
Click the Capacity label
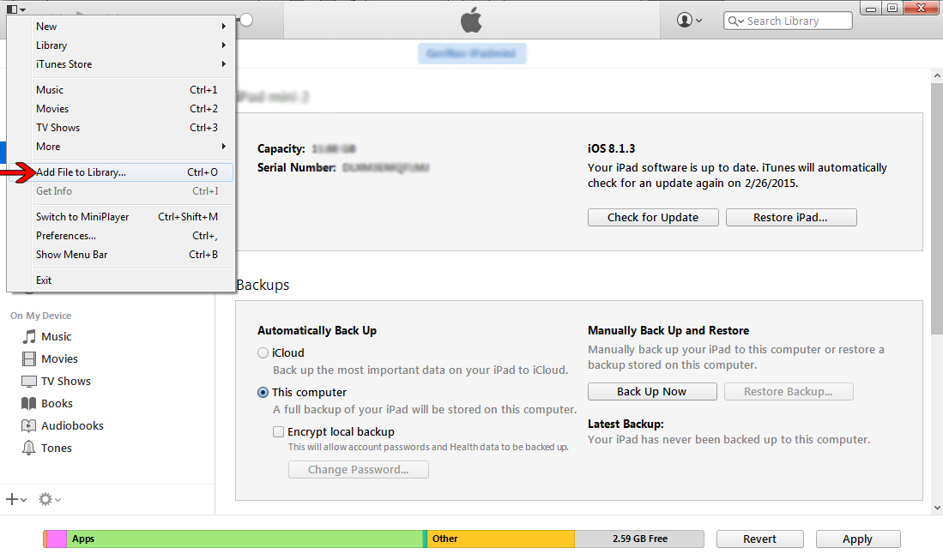pyautogui.click(x=281, y=149)
